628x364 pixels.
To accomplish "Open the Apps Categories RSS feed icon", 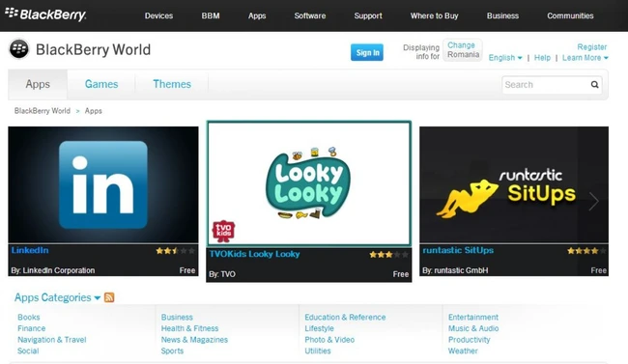I will click(x=109, y=297).
